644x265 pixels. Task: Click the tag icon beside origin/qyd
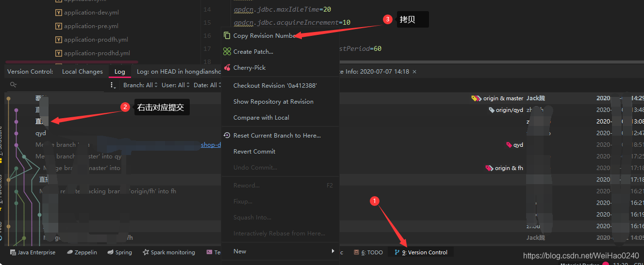coord(492,110)
